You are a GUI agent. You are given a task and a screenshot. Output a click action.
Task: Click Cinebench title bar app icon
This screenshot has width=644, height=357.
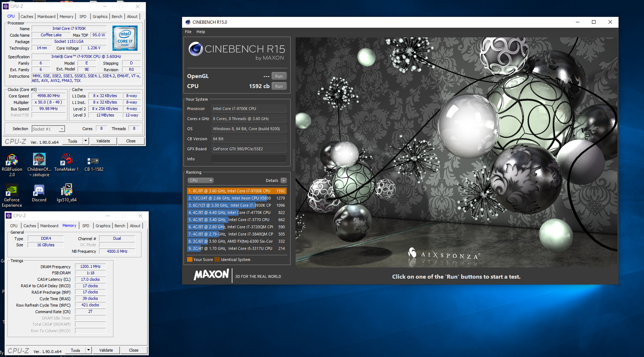pyautogui.click(x=188, y=22)
